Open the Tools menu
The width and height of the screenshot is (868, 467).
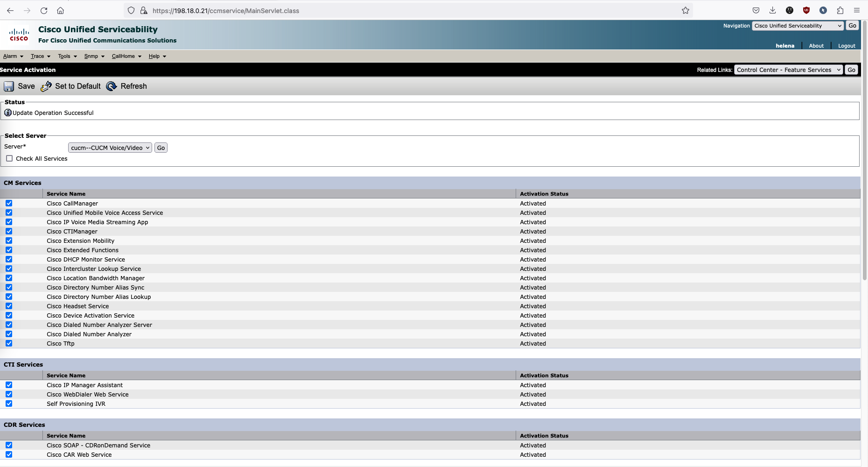(67, 57)
